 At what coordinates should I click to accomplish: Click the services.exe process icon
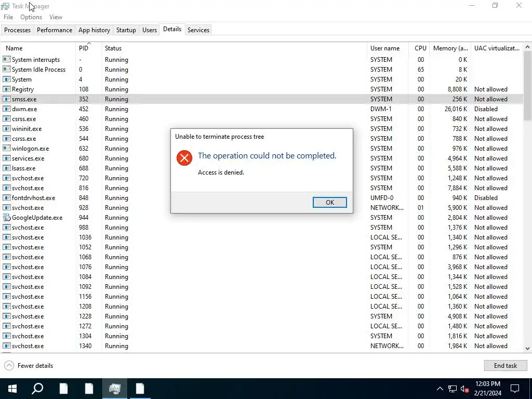tap(6, 158)
